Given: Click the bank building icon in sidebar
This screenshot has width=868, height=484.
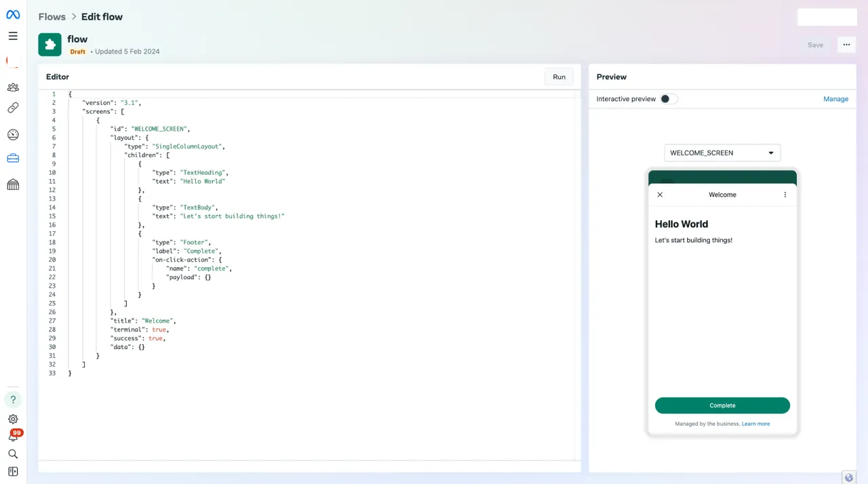Looking at the screenshot, I should 13,184.
